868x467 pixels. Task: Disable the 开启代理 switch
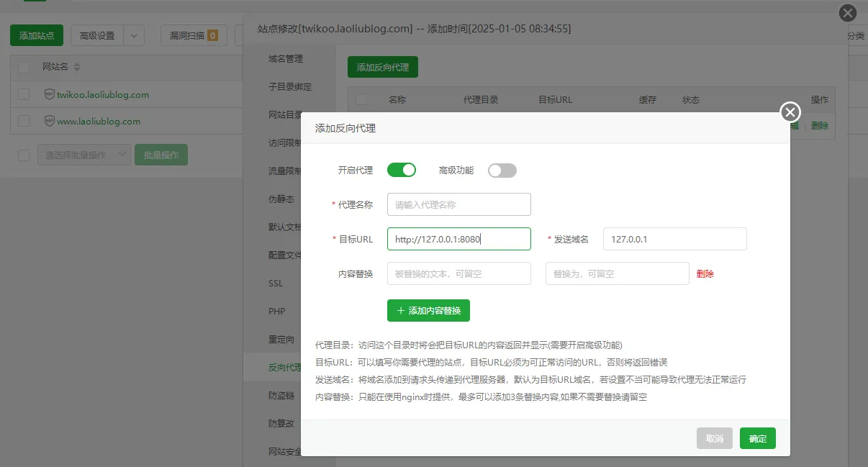point(402,171)
